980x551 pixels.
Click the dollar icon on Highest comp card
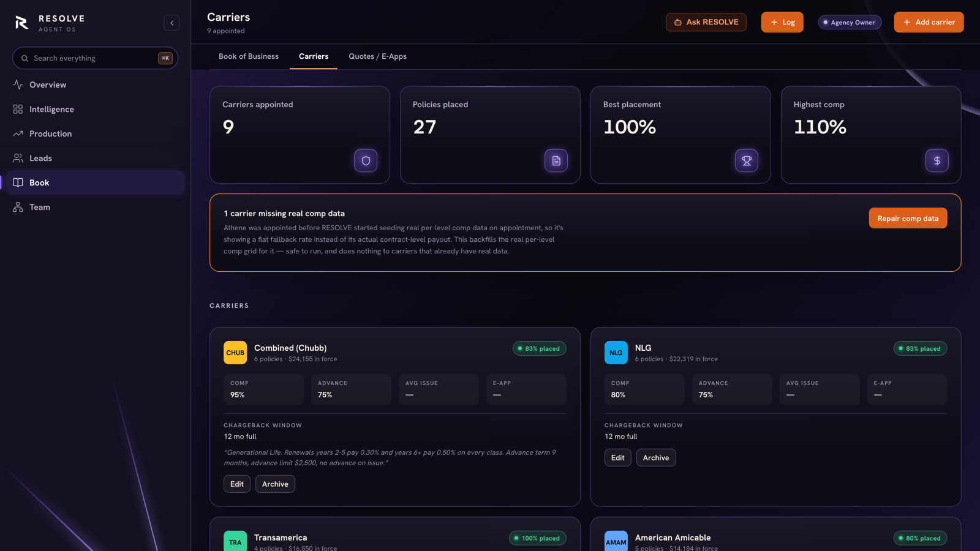point(937,160)
